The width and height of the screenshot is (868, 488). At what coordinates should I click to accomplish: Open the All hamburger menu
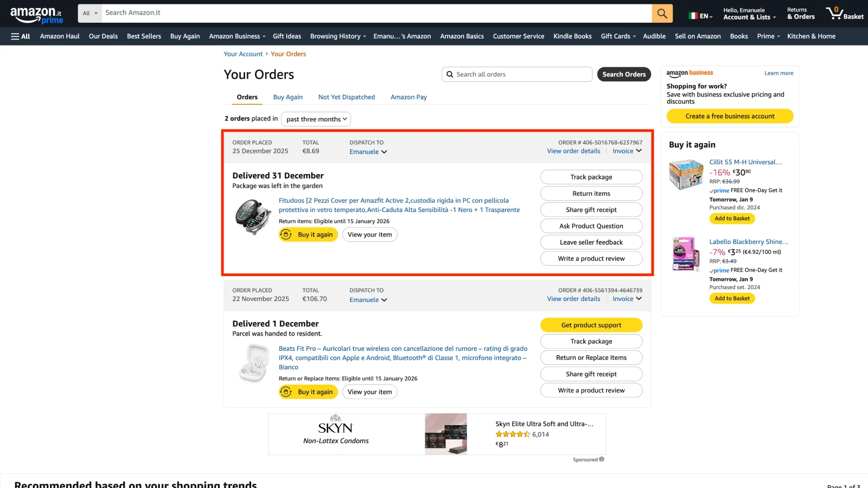[21, 36]
